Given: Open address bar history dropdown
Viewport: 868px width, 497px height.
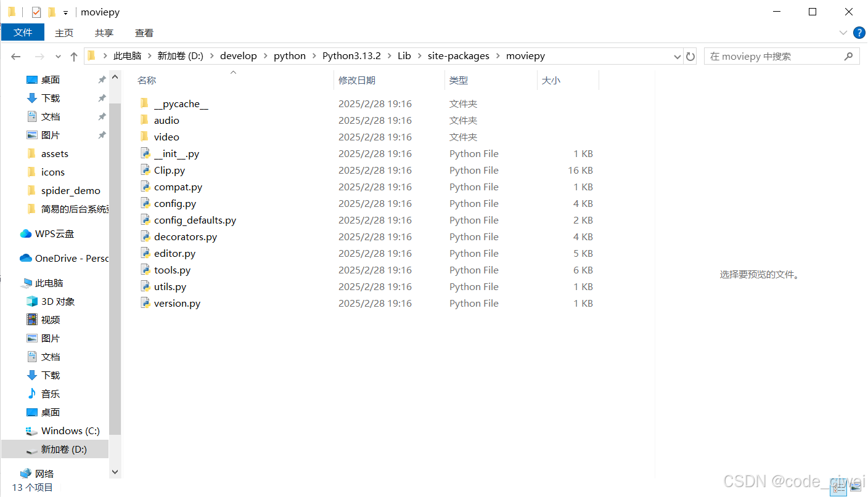Looking at the screenshot, I should (x=678, y=56).
